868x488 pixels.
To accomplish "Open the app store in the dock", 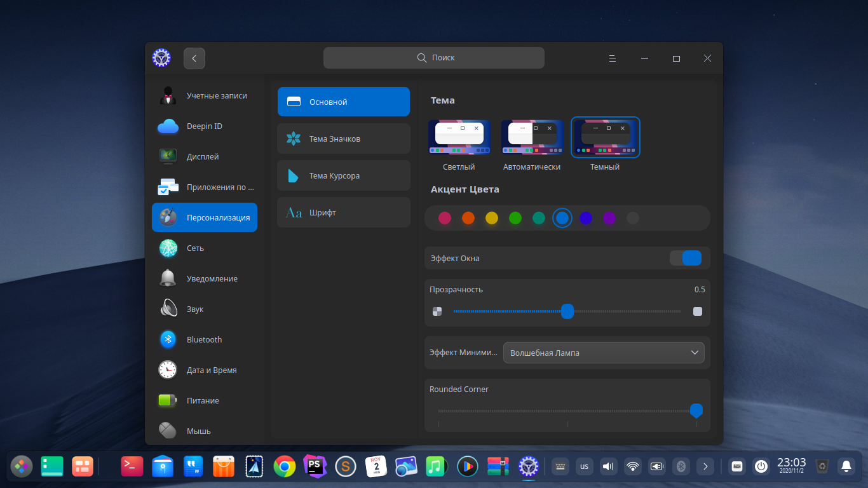I will tap(224, 467).
